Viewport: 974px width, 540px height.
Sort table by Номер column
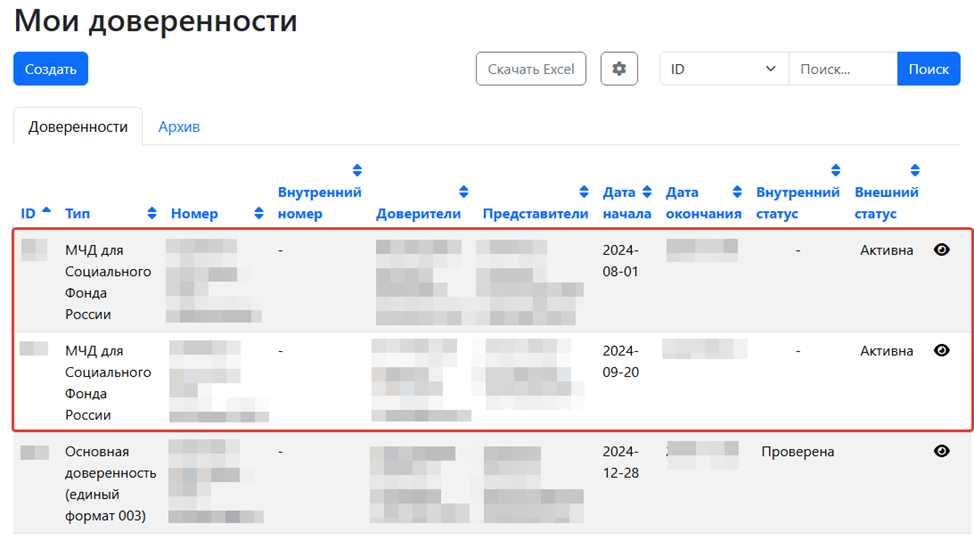[259, 213]
